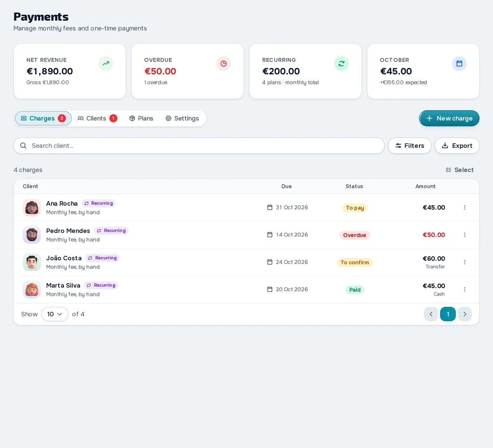Create a New charge
The height and width of the screenshot is (448, 493).
tap(449, 118)
